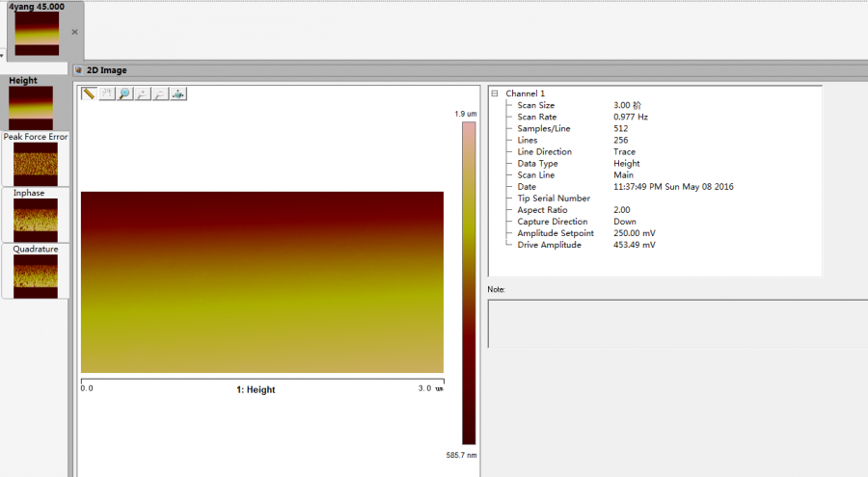This screenshot has height=477, width=868.
Task: Display the Quadrature channel image
Action: pyautogui.click(x=36, y=275)
